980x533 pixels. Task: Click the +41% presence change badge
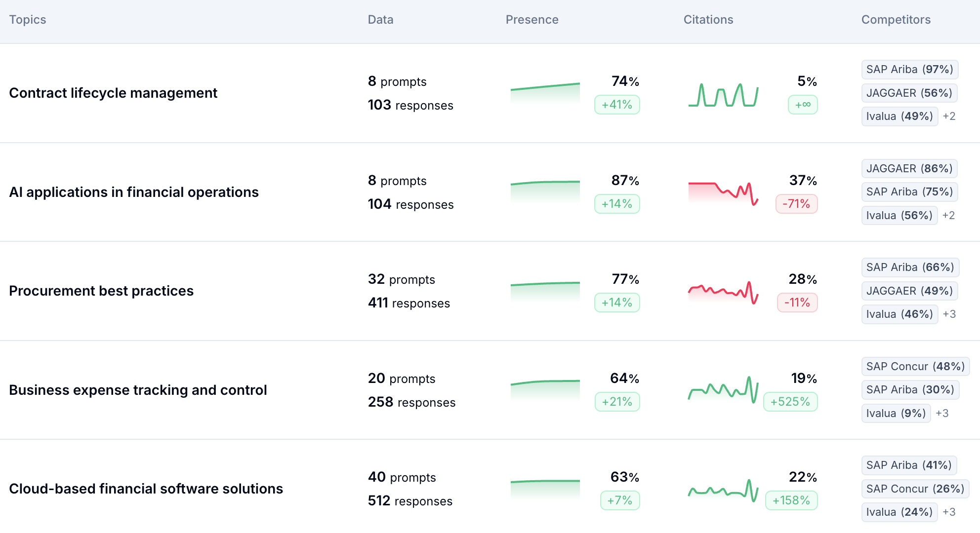pos(617,105)
